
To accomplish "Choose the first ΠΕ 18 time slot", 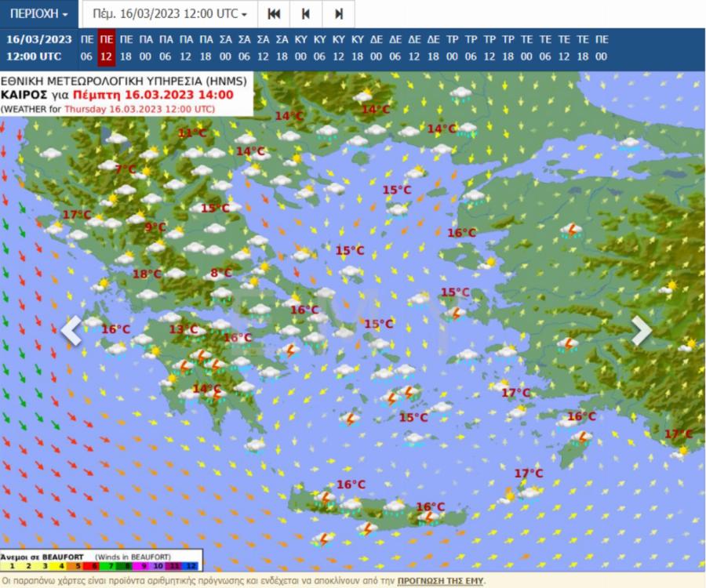I will pos(126,48).
